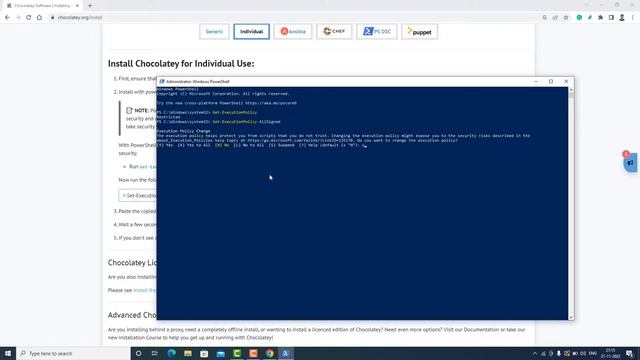
Task: Open the Mail app from the taskbar
Action: (x=220, y=353)
